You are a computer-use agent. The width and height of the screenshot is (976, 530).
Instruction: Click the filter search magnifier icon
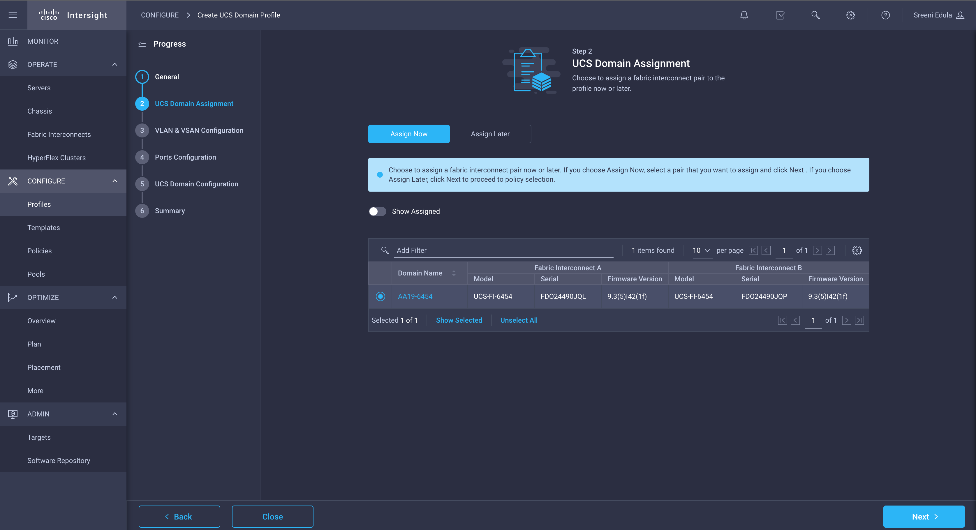coord(385,250)
